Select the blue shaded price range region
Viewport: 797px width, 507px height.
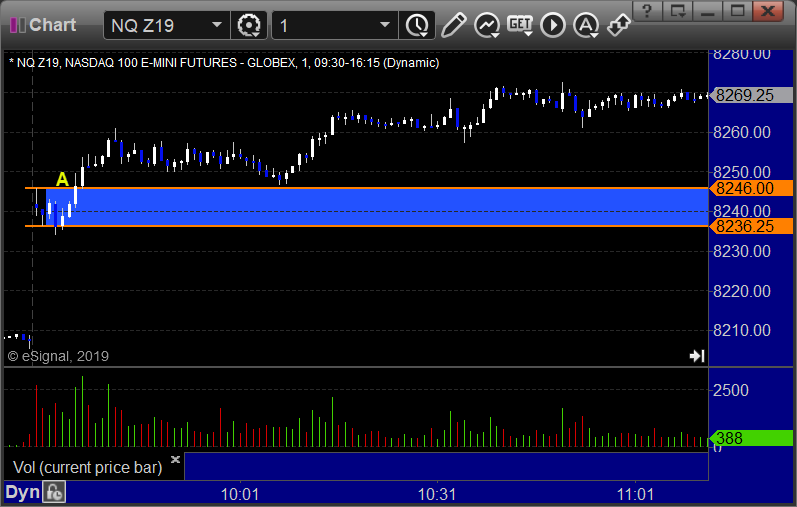[x=377, y=207]
